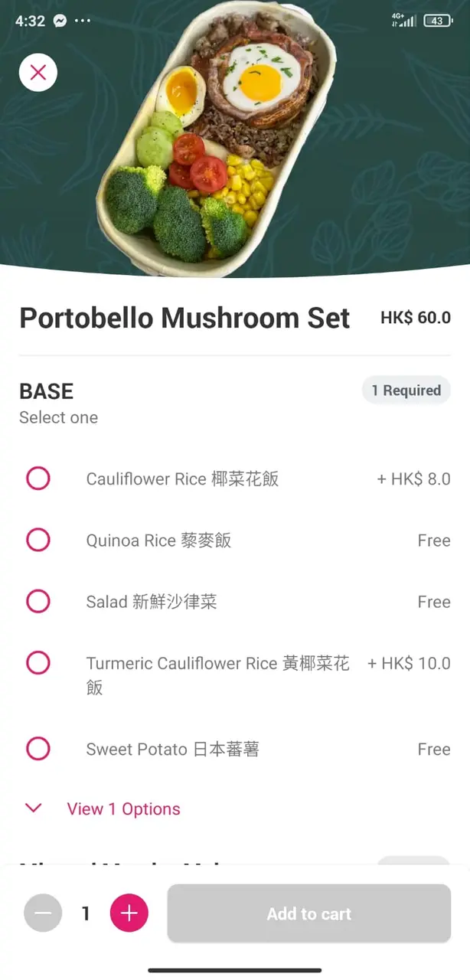Choose Quinoa Rice as base
Image resolution: width=470 pixels, height=980 pixels.
click(38, 540)
